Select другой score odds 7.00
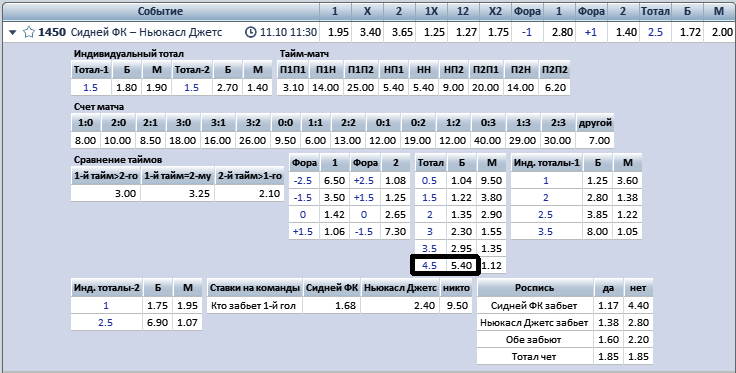Image resolution: width=736 pixels, height=373 pixels. [595, 140]
